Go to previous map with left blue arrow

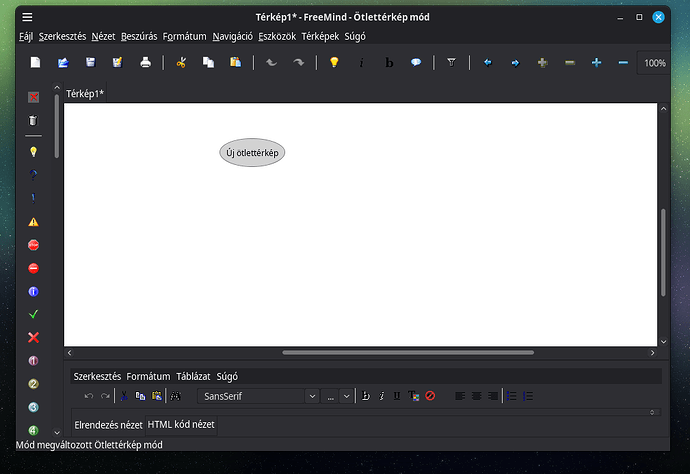coord(488,62)
